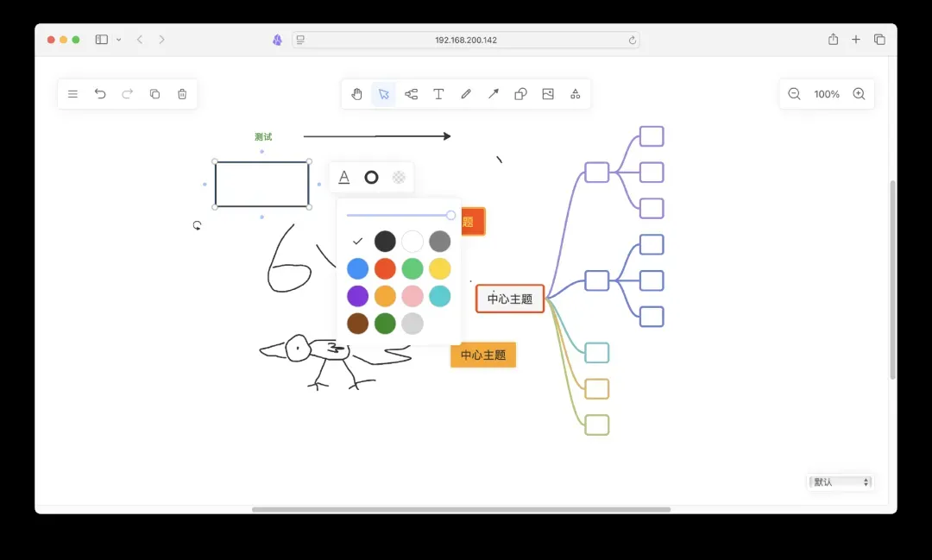Image resolution: width=932 pixels, height=560 pixels.
Task: Click the trash delete icon
Action: (x=182, y=94)
